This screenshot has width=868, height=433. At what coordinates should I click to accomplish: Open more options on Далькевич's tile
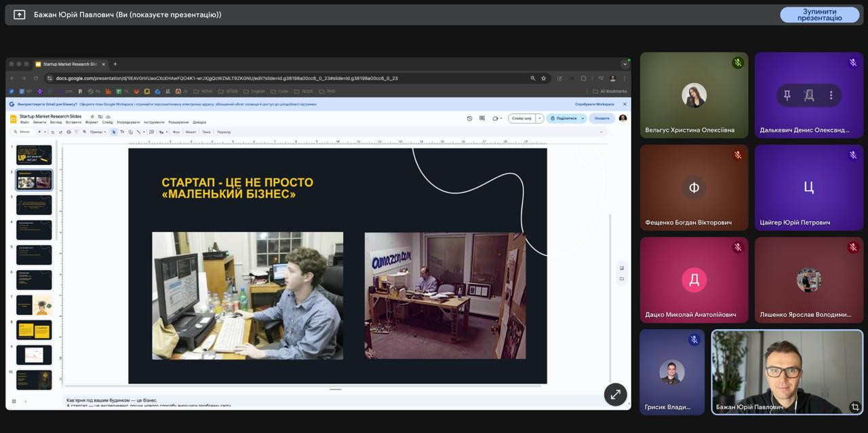pyautogui.click(x=831, y=96)
